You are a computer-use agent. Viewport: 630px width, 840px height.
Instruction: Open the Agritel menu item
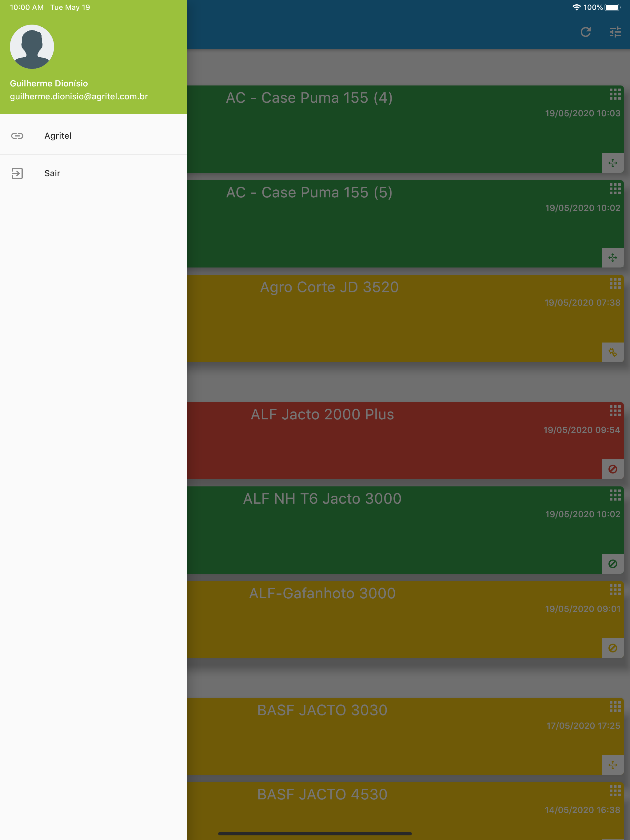[x=94, y=136]
